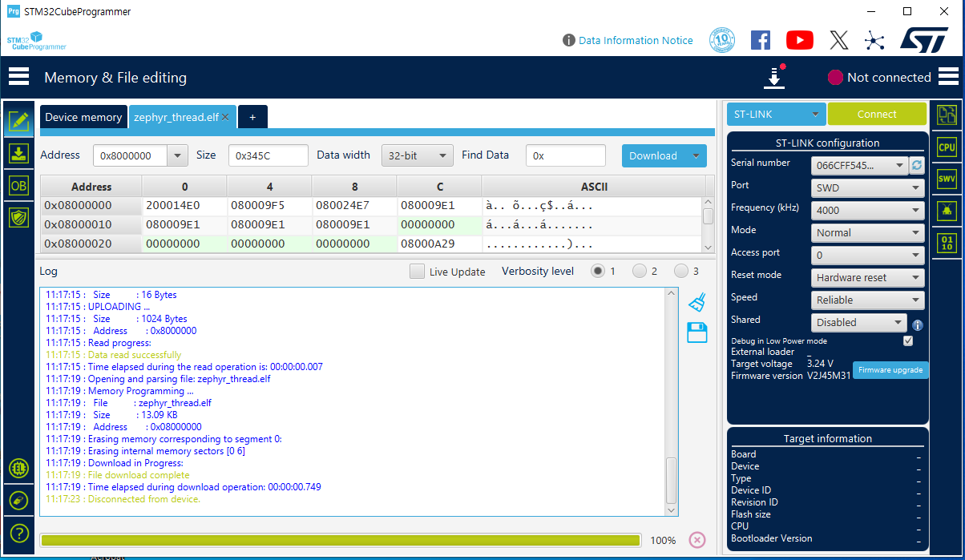Viewport: 965px width, 560px height.
Task: Open the Erasing & Programming download icon in sidebar
Action: 19,154
